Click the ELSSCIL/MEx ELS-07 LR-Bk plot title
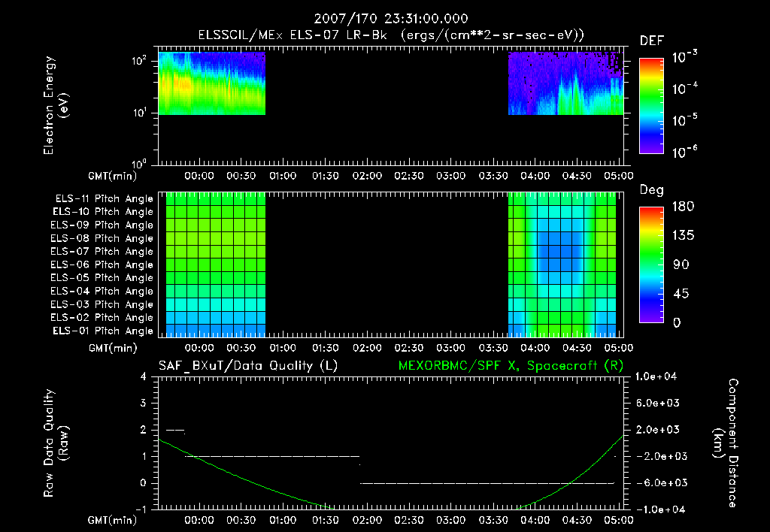770x532 pixels. click(x=391, y=35)
